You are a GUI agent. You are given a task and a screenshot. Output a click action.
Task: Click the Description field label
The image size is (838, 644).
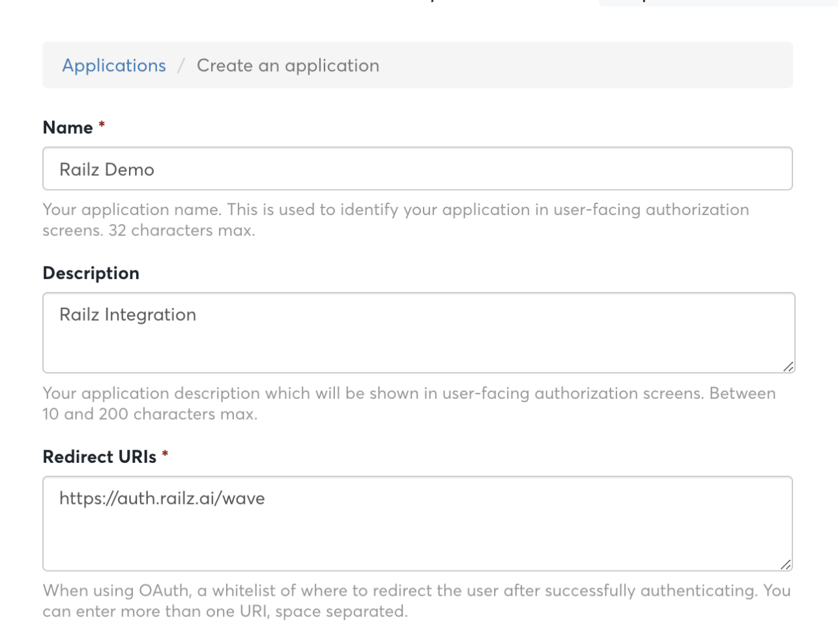91,273
